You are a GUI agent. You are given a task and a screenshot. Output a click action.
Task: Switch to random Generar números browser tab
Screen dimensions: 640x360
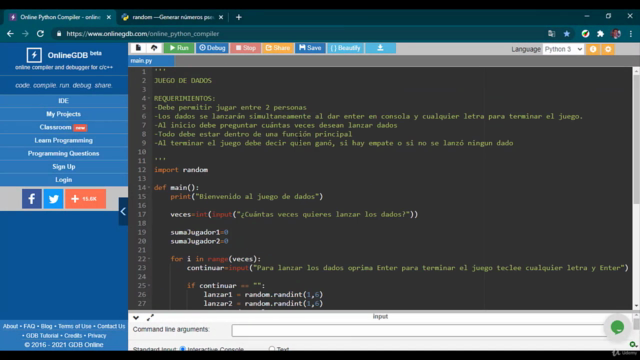[173, 17]
